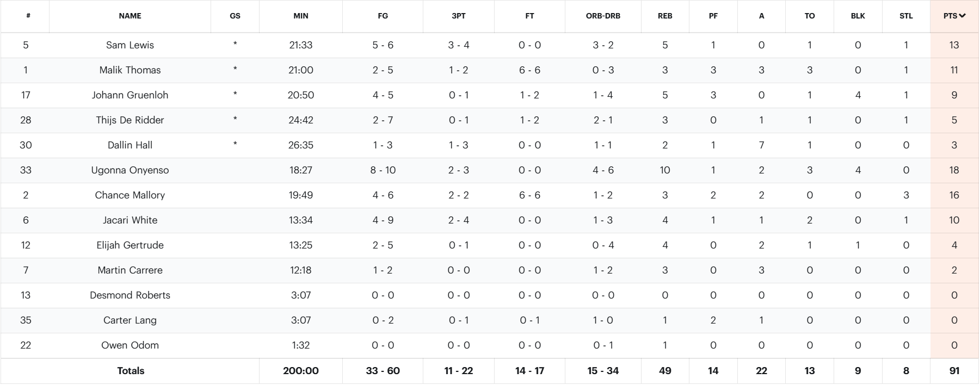Select the ORB-DRB column header
The width and height of the screenshot is (980, 385).
click(603, 16)
